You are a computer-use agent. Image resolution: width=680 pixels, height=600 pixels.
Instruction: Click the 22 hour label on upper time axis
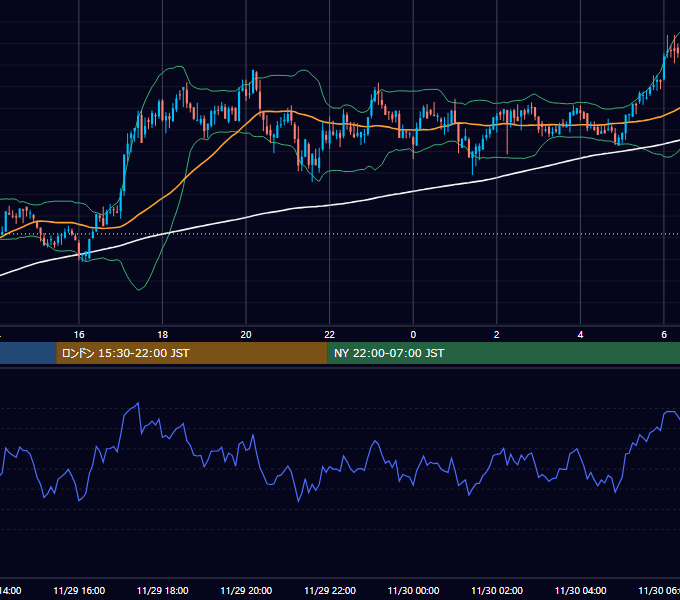tap(330, 335)
